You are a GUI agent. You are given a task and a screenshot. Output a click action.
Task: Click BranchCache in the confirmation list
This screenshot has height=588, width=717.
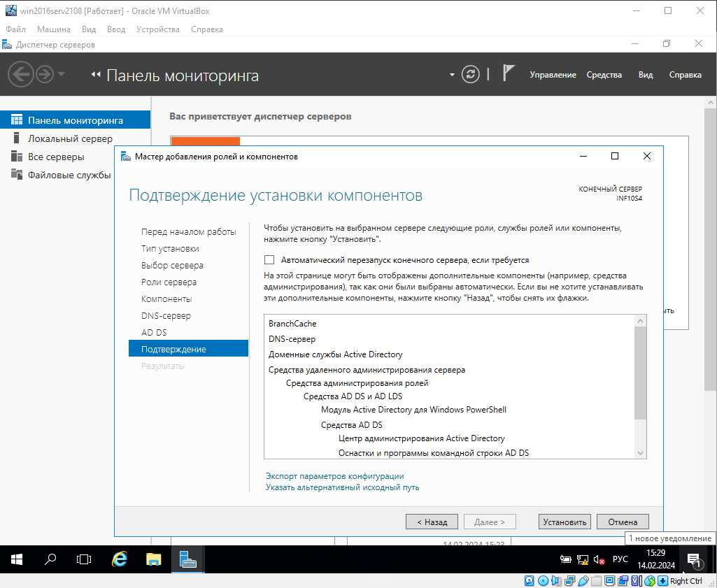pos(292,324)
